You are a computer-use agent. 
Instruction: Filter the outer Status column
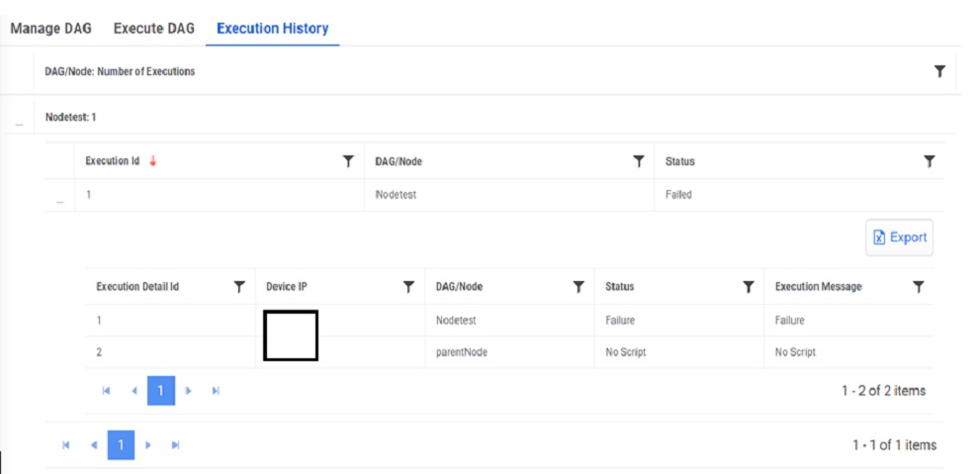coord(930,161)
